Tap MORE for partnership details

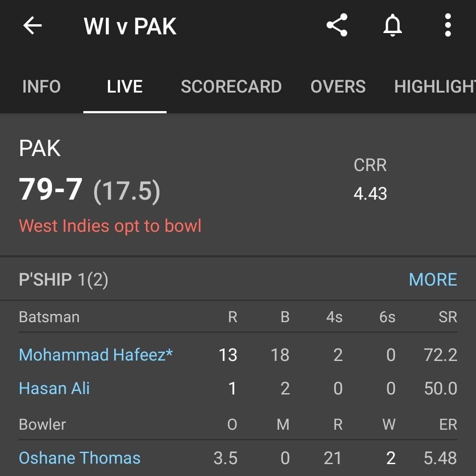pos(433,279)
